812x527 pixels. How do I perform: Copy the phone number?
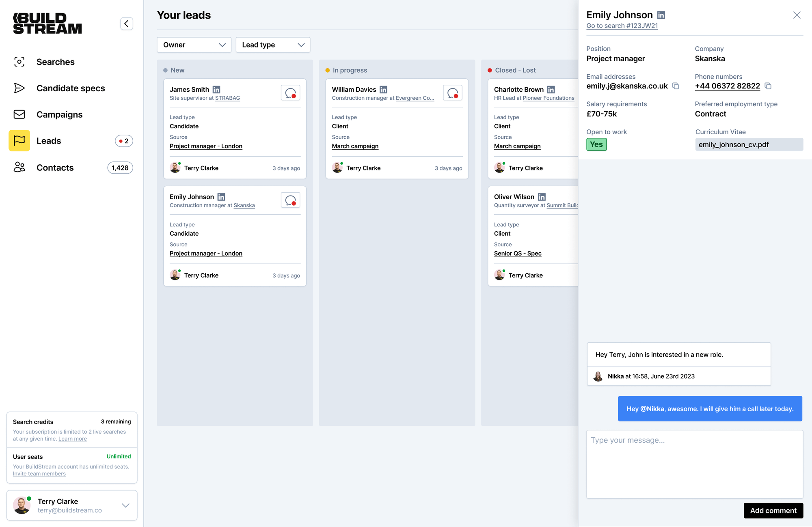768,86
